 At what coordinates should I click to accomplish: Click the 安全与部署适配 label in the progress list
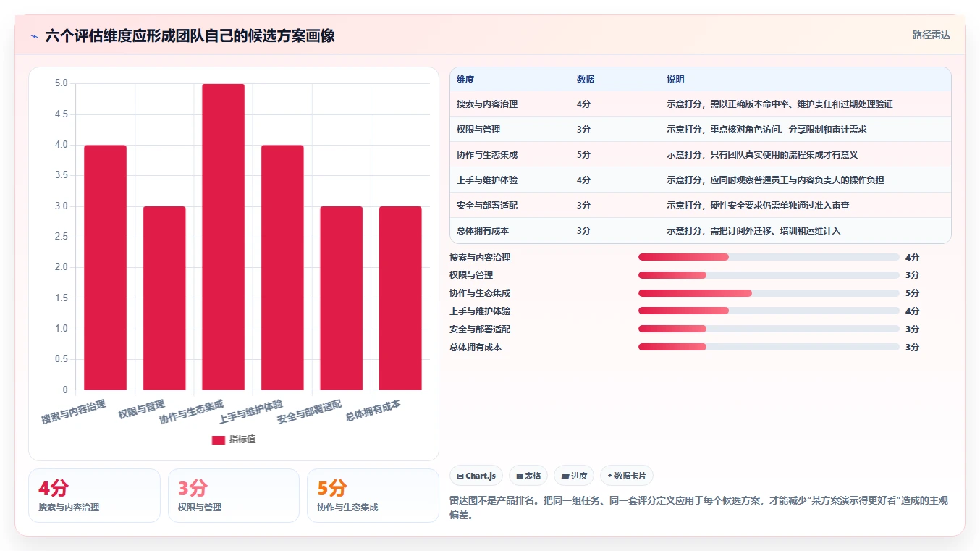(480, 329)
